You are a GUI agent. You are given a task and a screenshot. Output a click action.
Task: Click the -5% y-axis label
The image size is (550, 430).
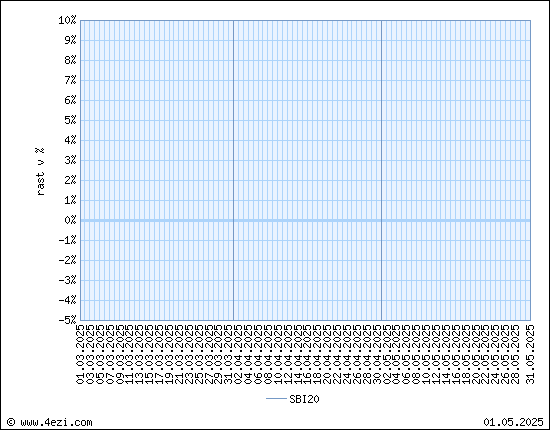click(x=67, y=320)
